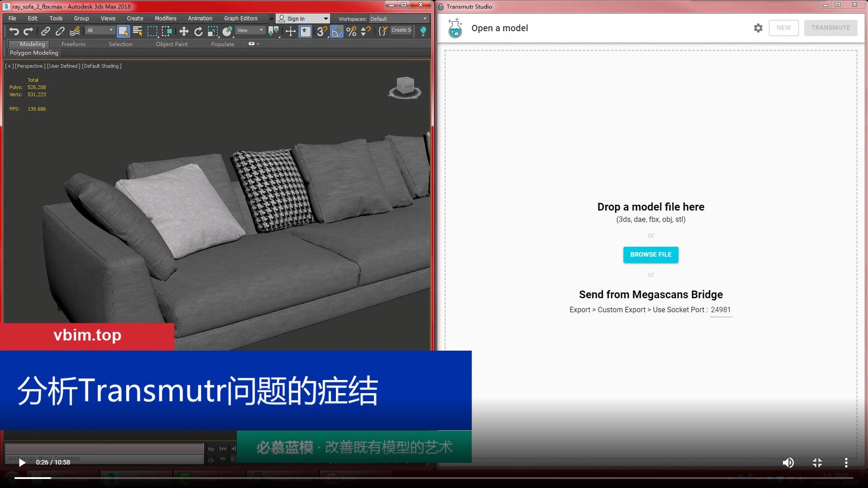Click the NEW button in Transmutr

coord(783,28)
